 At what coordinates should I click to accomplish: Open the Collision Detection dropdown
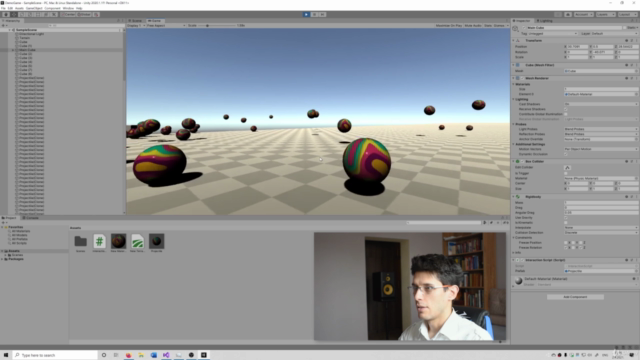601,233
